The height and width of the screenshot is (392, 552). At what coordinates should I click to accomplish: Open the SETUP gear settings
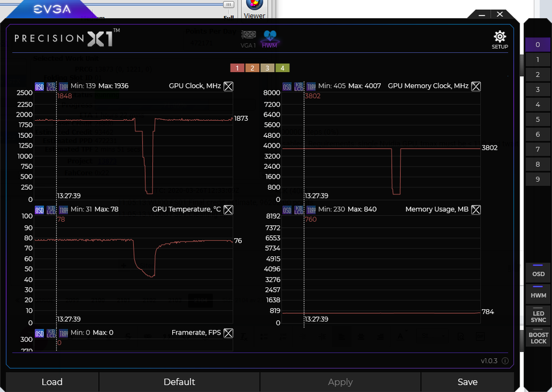click(x=500, y=40)
